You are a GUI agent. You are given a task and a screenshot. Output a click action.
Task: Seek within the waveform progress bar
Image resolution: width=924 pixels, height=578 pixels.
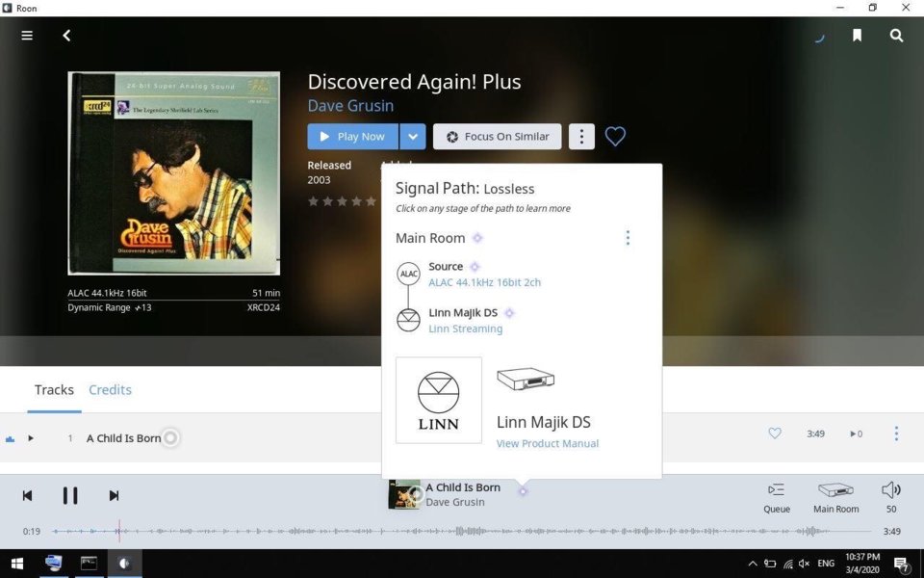pyautogui.click(x=461, y=531)
